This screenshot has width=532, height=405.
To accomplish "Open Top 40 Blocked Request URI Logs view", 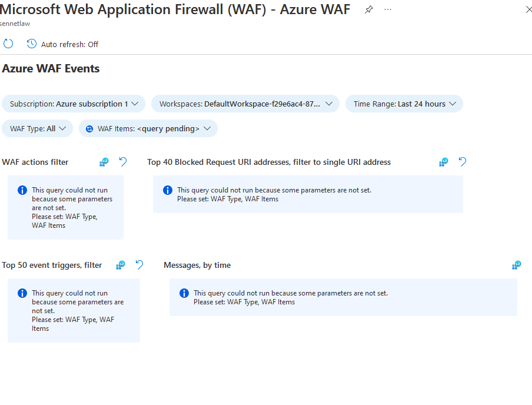I will point(444,162).
